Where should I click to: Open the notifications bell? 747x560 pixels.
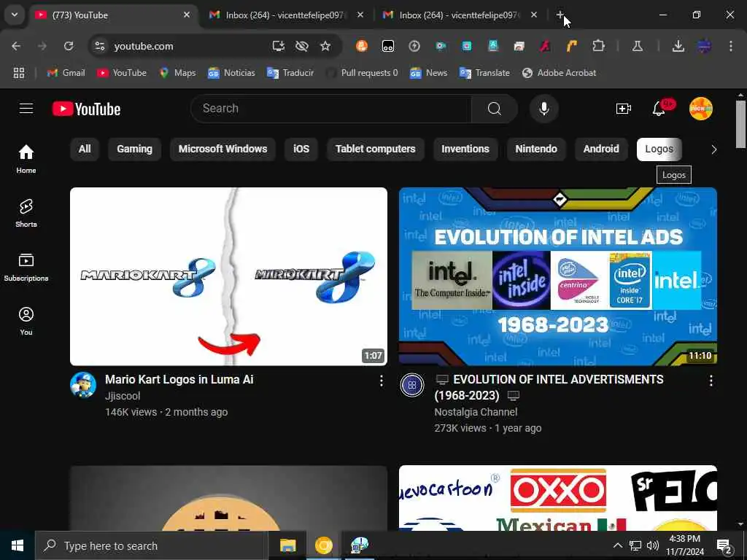(659, 109)
